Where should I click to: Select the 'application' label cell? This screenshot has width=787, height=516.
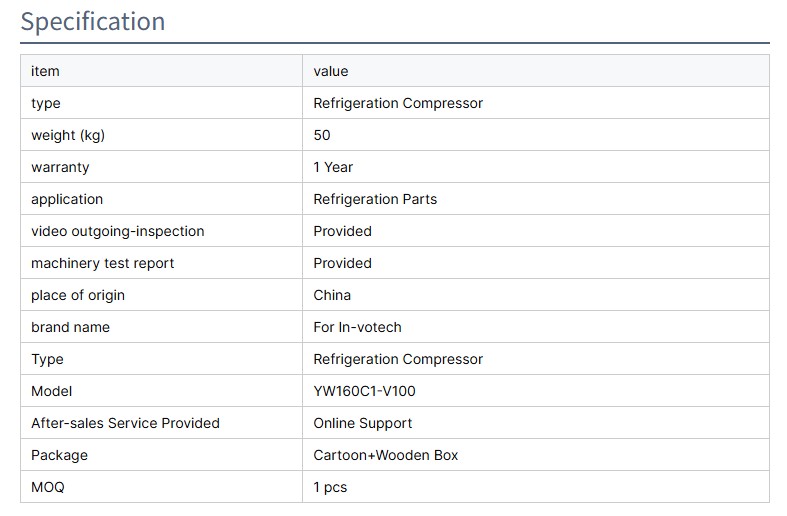pyautogui.click(x=67, y=199)
